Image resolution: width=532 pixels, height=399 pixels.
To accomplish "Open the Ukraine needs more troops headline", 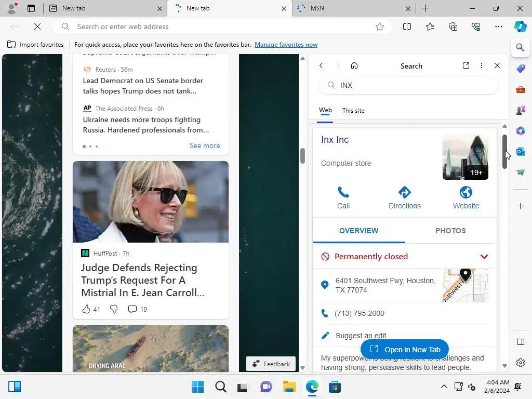I will pyautogui.click(x=145, y=125).
